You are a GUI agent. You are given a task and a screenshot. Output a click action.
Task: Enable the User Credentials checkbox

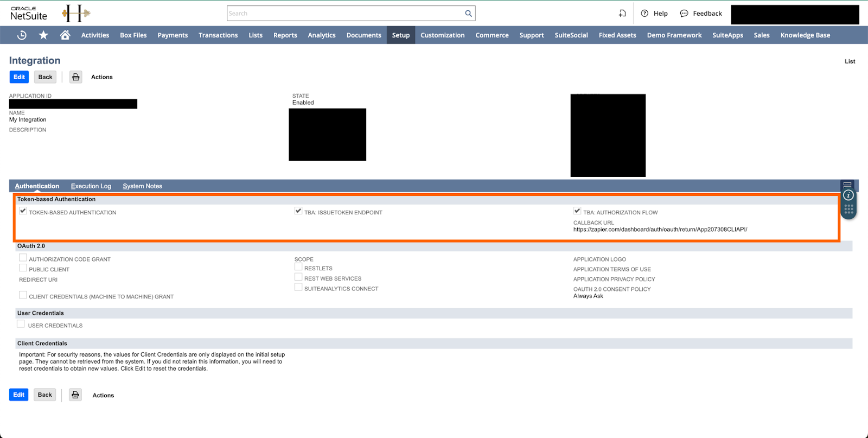tap(21, 324)
